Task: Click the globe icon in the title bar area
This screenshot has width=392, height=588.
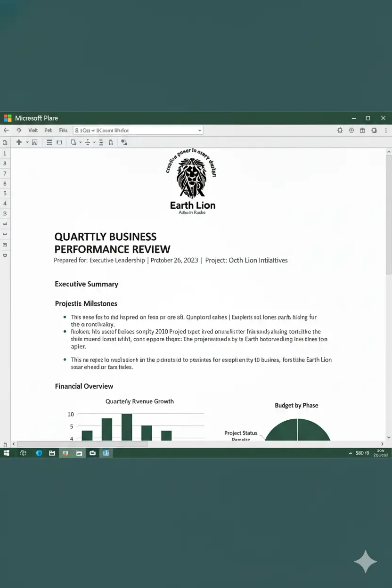Action: 352,130
